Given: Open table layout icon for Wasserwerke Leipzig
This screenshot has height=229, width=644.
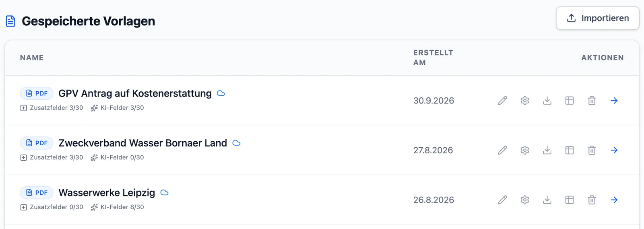Looking at the screenshot, I should (570, 200).
